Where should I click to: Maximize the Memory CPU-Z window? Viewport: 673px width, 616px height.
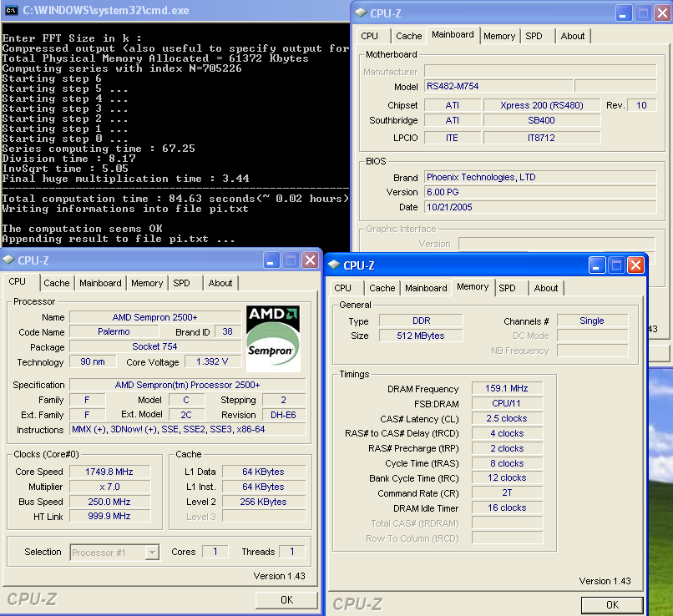click(616, 265)
